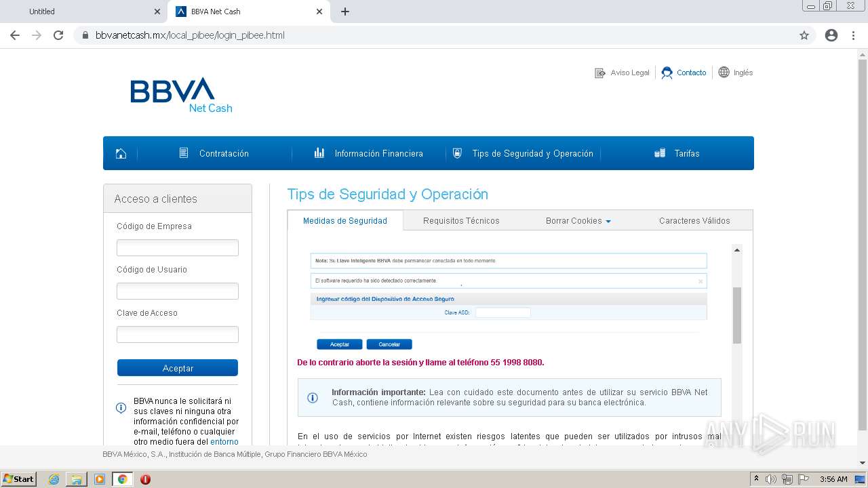Click the 'Acceso a clientes' panel header
The image size is (868, 488).
tap(178, 199)
